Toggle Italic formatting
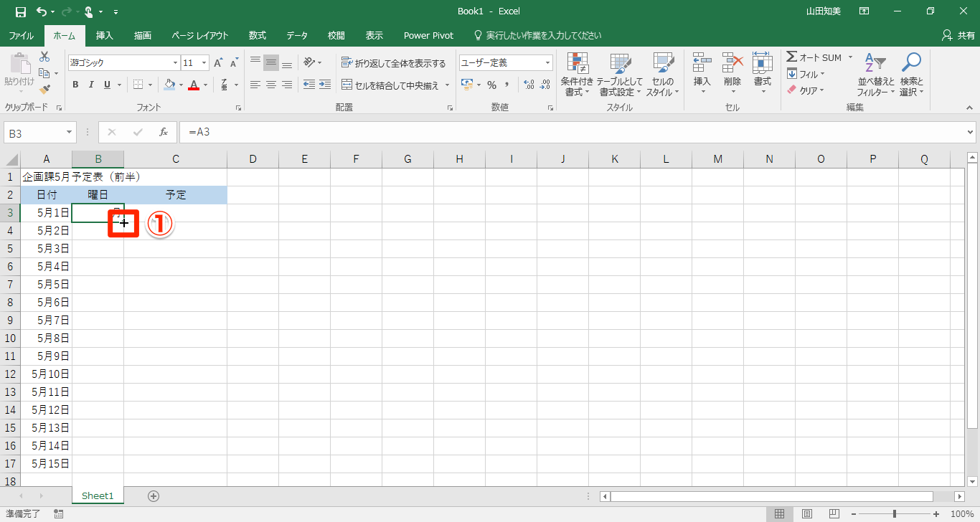The width and height of the screenshot is (980, 522). click(x=91, y=85)
